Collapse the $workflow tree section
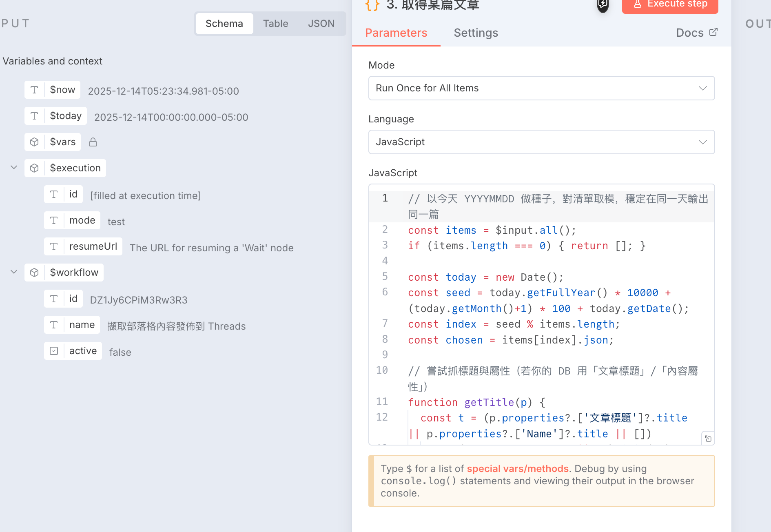Image resolution: width=771 pixels, height=532 pixels. coord(14,272)
